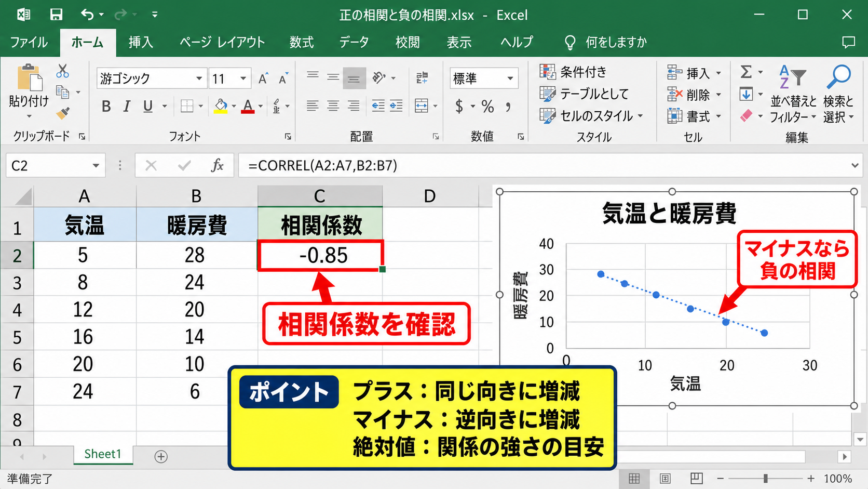Open number format dropdown 標準
This screenshot has width=868, height=489.
tap(510, 78)
